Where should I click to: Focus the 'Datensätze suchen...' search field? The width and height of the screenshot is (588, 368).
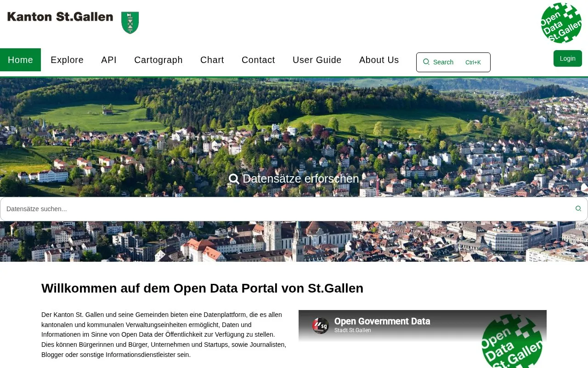294,209
